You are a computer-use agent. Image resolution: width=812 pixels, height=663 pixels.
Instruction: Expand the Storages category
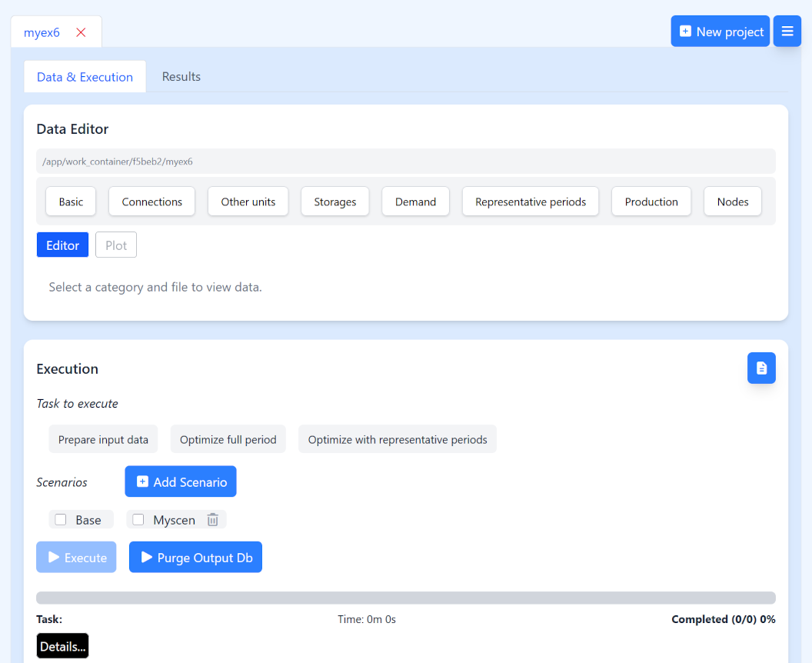click(334, 202)
